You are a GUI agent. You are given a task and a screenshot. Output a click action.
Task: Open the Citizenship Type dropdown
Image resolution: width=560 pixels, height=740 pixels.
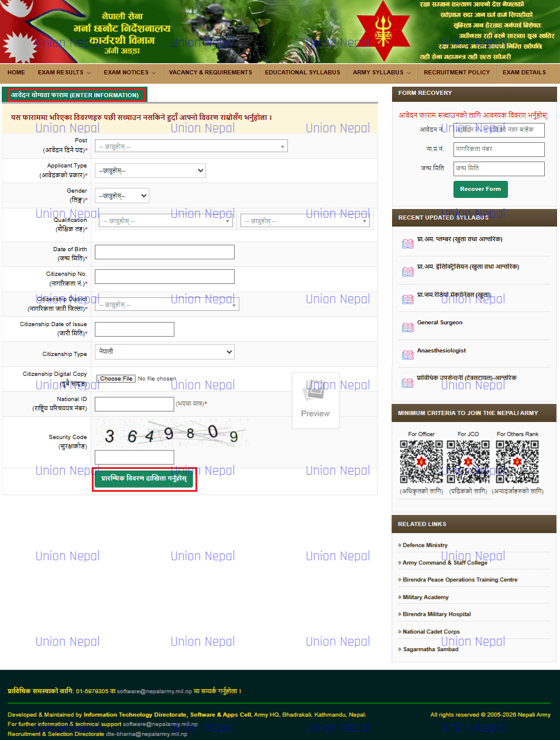(164, 351)
